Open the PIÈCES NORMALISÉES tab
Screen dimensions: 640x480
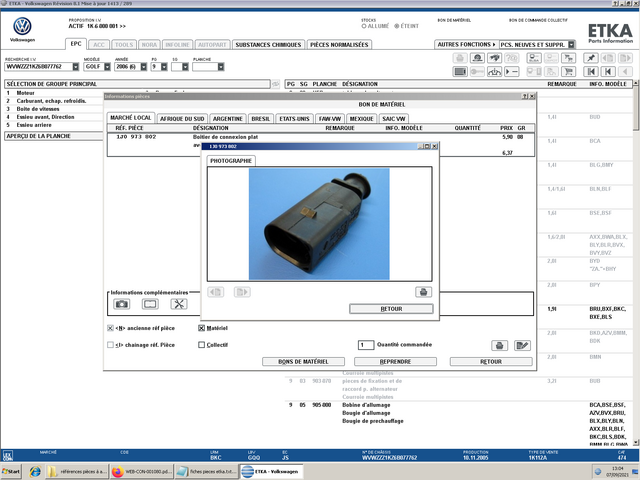pyautogui.click(x=339, y=44)
